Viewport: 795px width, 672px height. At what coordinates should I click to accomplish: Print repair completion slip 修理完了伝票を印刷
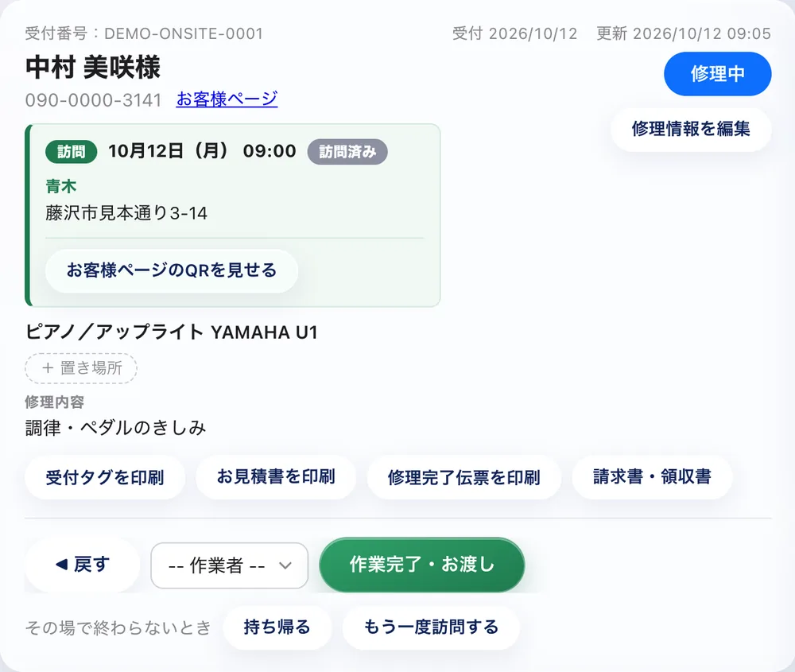pos(464,477)
